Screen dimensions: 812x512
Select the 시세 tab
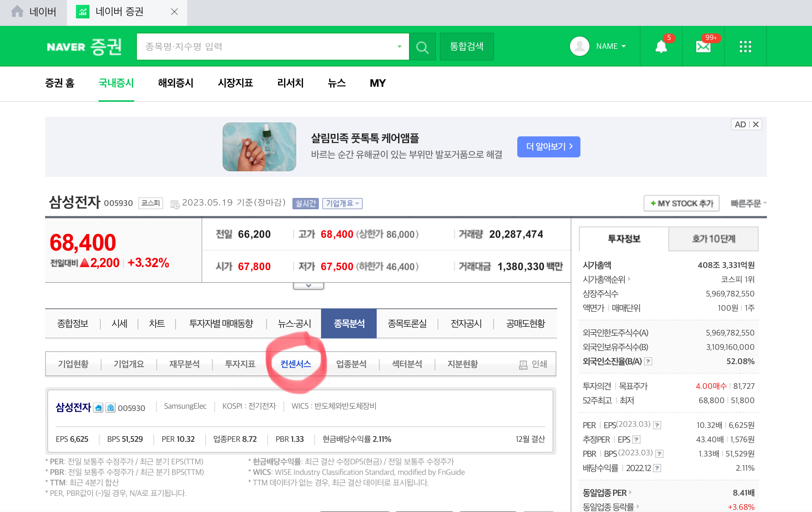120,324
